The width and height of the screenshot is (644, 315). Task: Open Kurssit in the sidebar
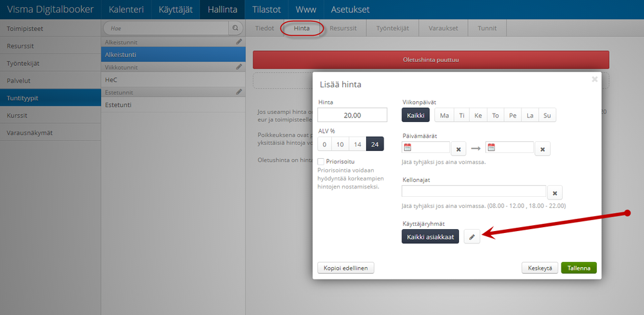tap(50, 115)
